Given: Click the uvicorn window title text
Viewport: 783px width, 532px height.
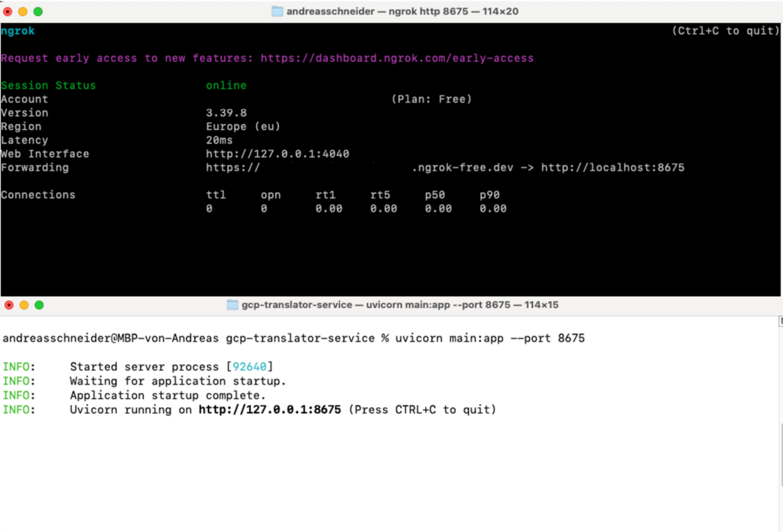Looking at the screenshot, I should 400,304.
